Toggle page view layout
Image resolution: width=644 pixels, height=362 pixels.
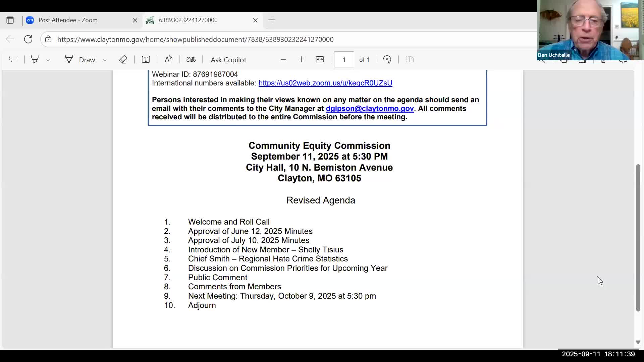pos(410,59)
